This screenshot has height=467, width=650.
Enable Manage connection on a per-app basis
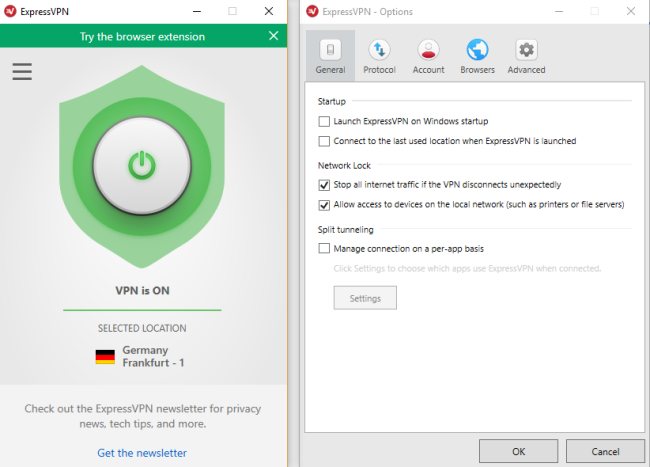coord(324,249)
